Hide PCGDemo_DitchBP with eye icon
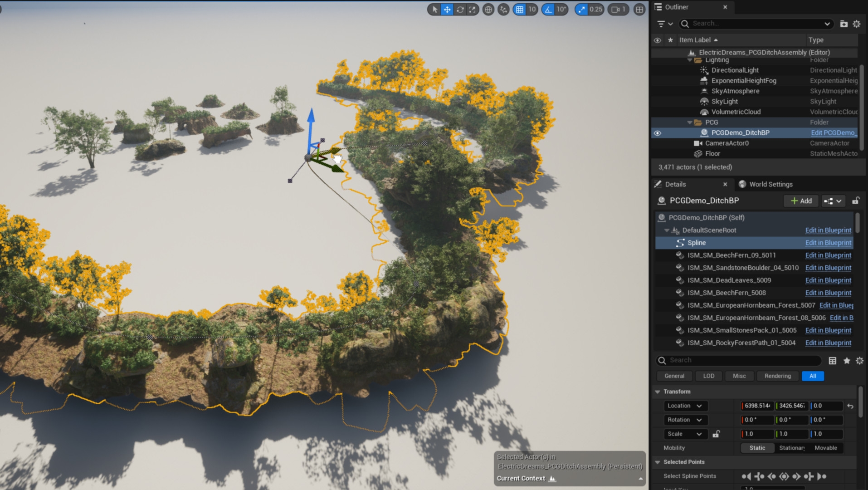This screenshot has width=868, height=490. (x=657, y=133)
